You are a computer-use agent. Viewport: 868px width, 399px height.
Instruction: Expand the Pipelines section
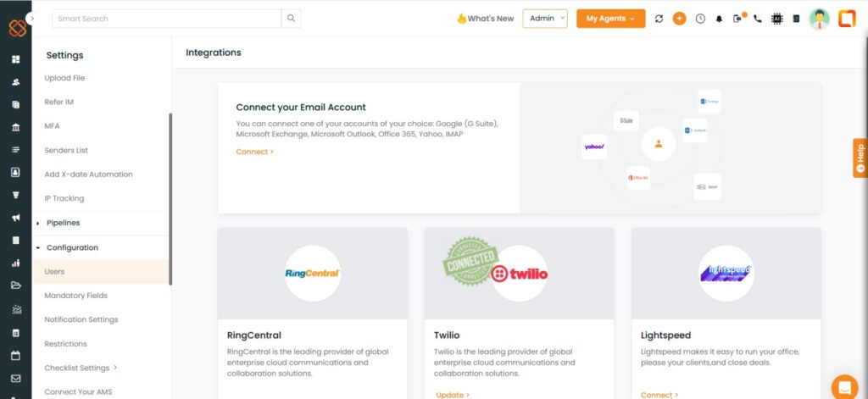[x=63, y=223]
